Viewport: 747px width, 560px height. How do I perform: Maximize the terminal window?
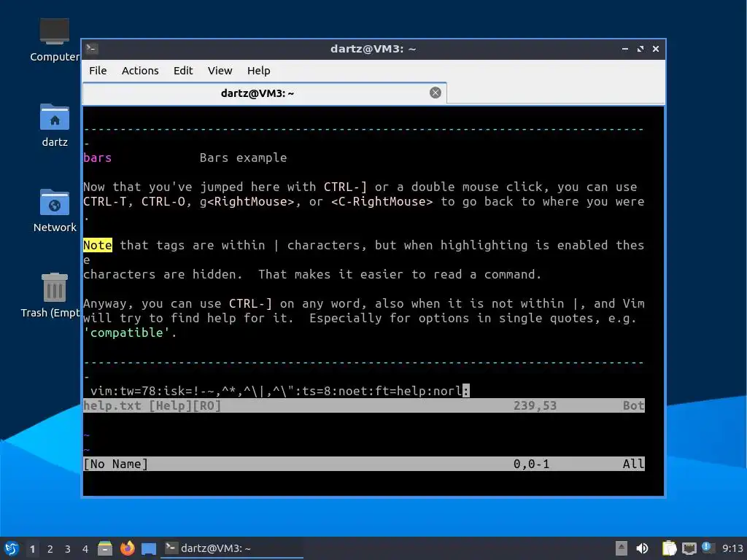640,49
